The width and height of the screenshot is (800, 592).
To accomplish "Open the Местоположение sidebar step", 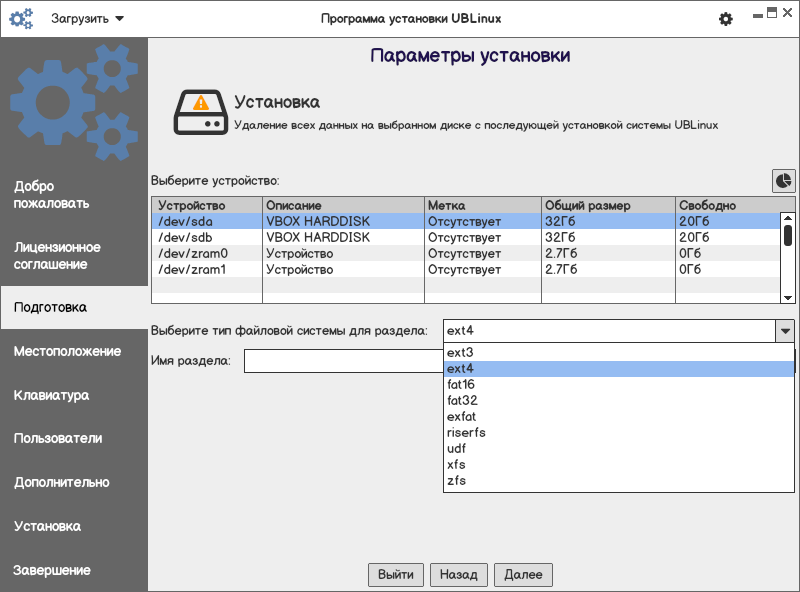I will 68,351.
